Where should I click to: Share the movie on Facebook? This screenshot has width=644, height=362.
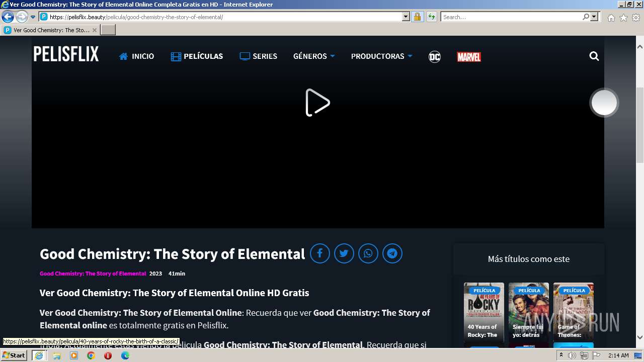(320, 253)
